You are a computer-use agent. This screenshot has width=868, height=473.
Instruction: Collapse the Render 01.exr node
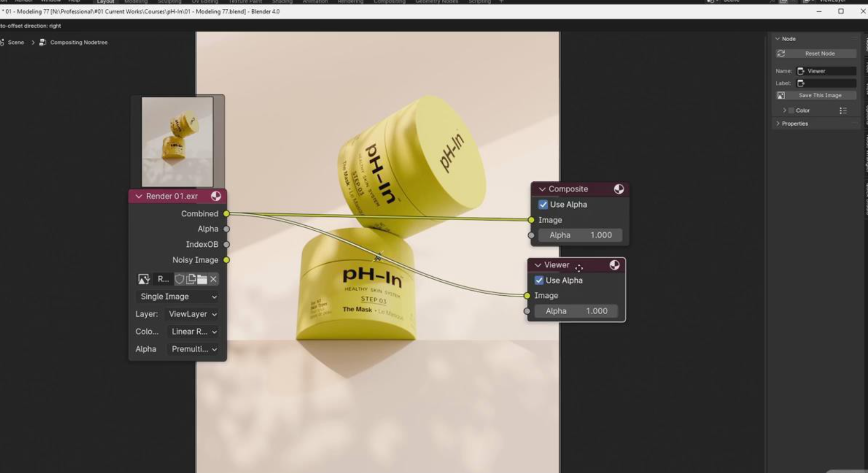(x=138, y=196)
